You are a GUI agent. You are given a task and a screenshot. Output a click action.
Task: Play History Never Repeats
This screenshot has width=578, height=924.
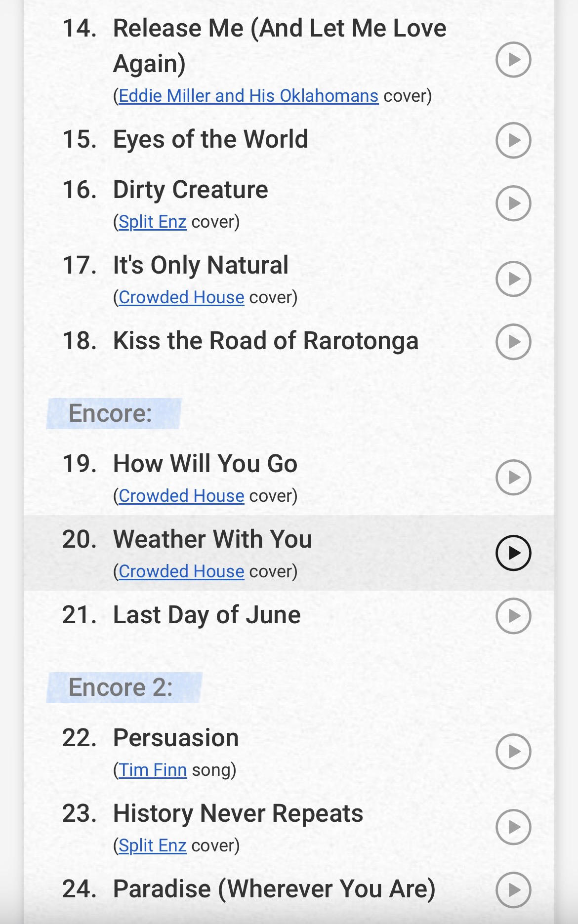pyautogui.click(x=513, y=827)
